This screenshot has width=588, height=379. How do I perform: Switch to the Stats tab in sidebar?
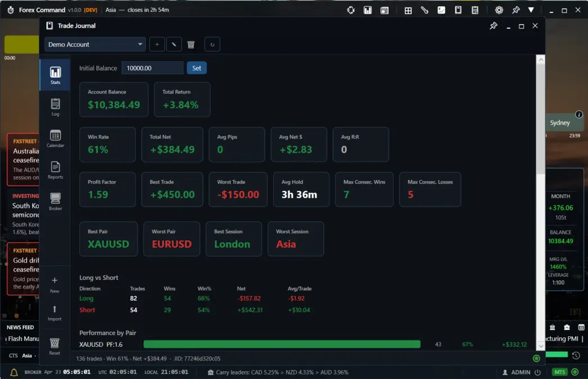[55, 75]
